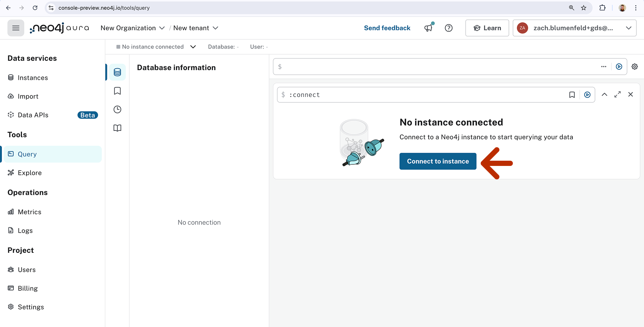
Task: Close the :connect result frame
Action: pos(631,95)
